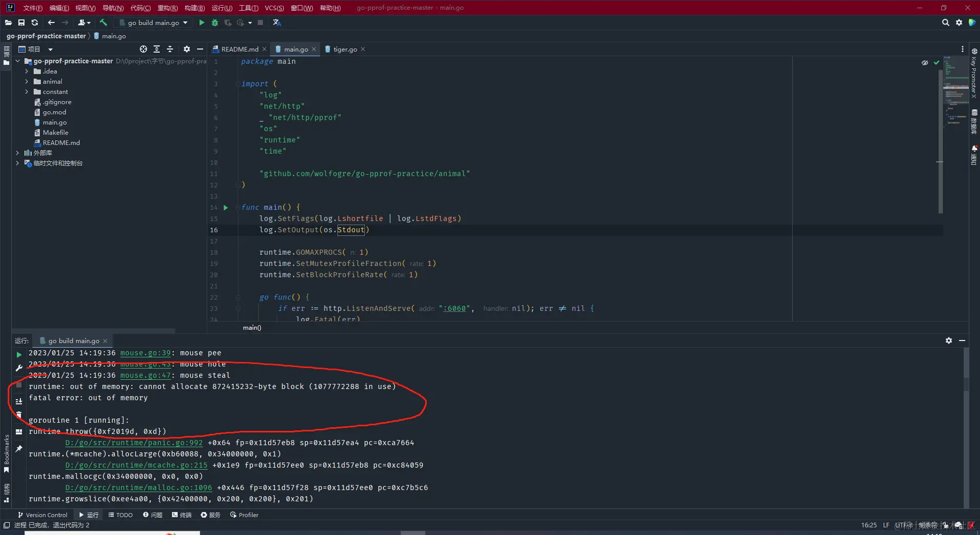Navigate back with the left arrow
980x535 pixels.
pyautogui.click(x=51, y=22)
